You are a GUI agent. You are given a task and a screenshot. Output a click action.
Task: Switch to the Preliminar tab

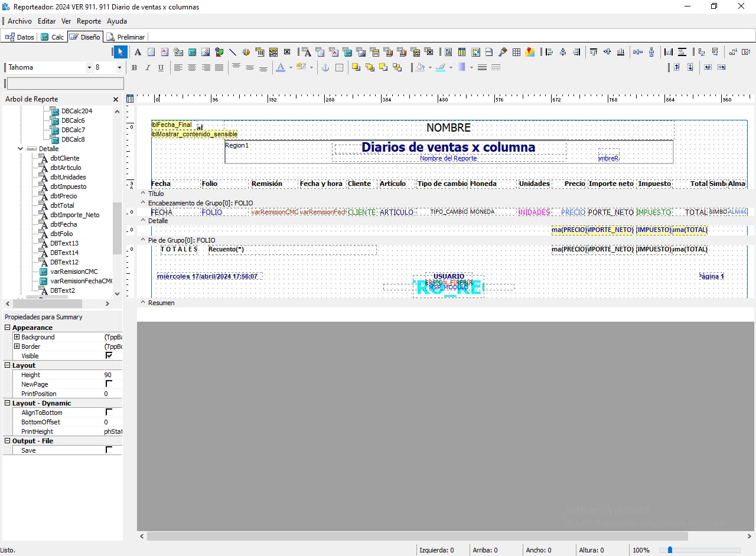coord(126,37)
